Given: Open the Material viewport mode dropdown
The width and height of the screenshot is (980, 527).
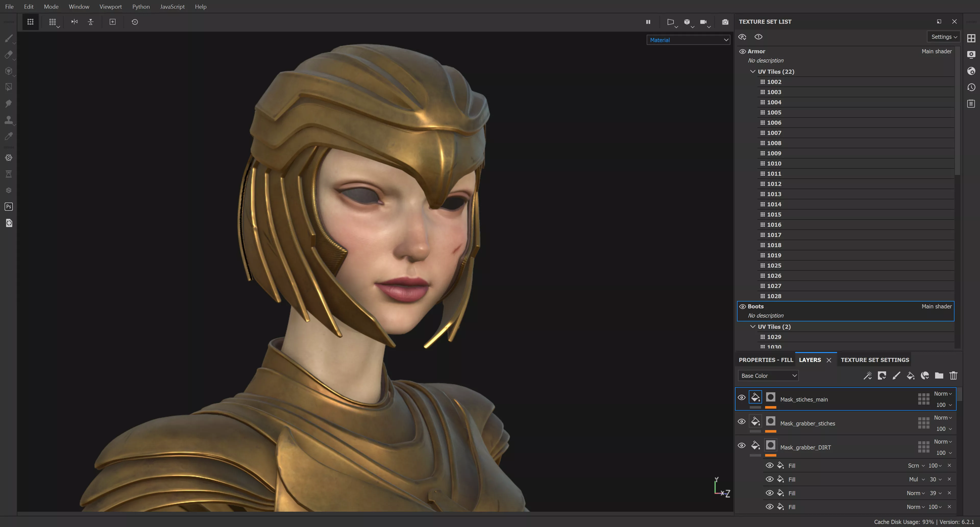Looking at the screenshot, I should click(x=688, y=40).
